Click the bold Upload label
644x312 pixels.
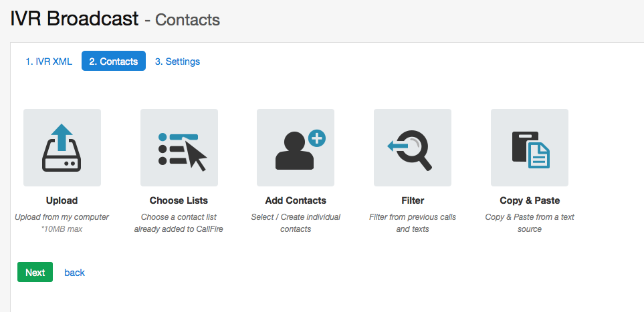[62, 200]
